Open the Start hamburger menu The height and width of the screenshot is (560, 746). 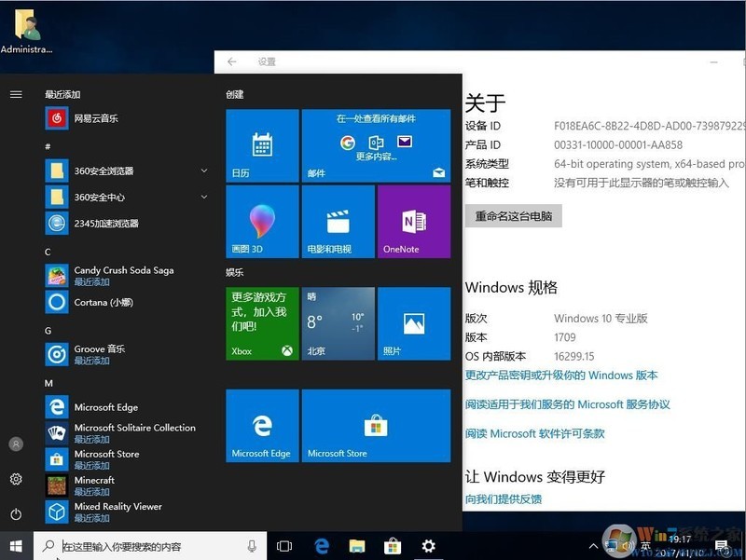[x=15, y=93]
